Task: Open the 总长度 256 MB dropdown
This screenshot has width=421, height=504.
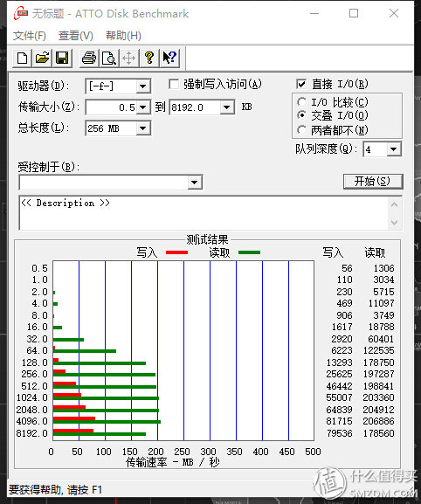Action: (x=142, y=128)
